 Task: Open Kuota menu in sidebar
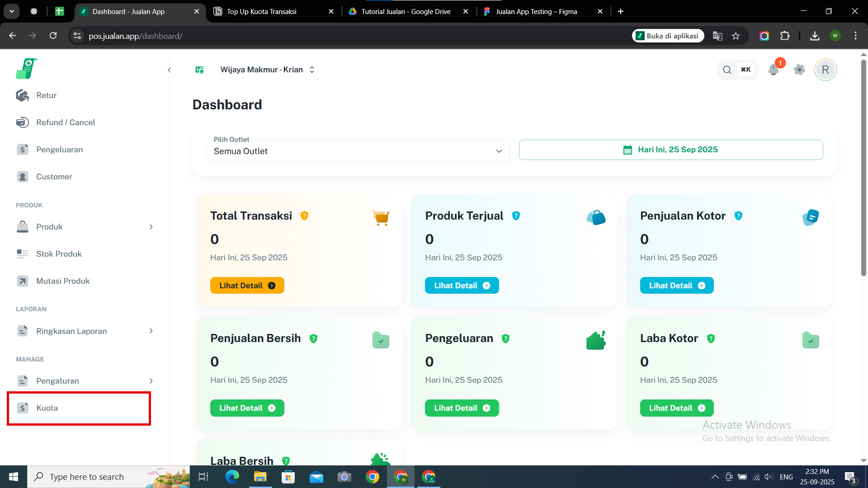47,408
